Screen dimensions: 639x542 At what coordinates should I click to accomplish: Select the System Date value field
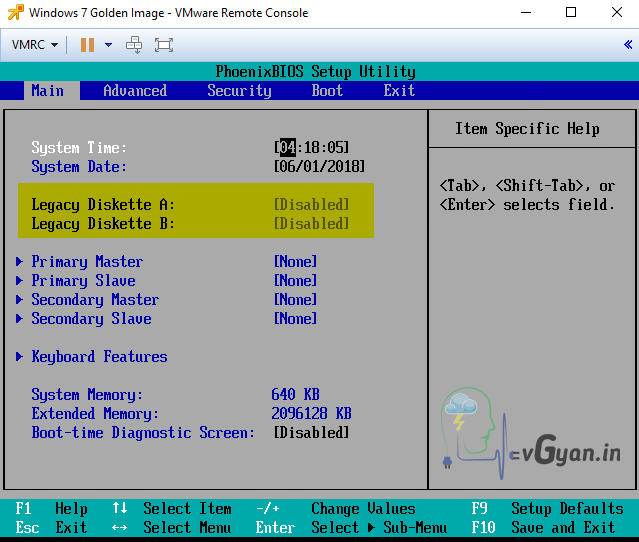pos(319,166)
